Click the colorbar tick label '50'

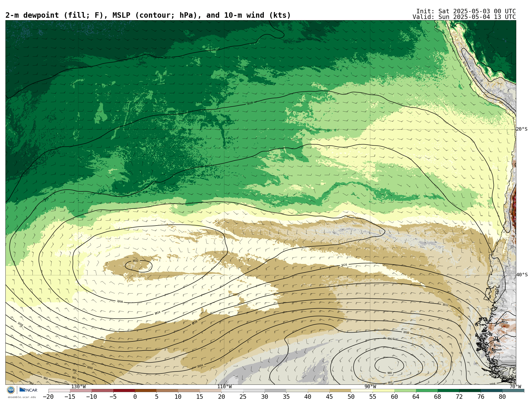click(x=351, y=397)
